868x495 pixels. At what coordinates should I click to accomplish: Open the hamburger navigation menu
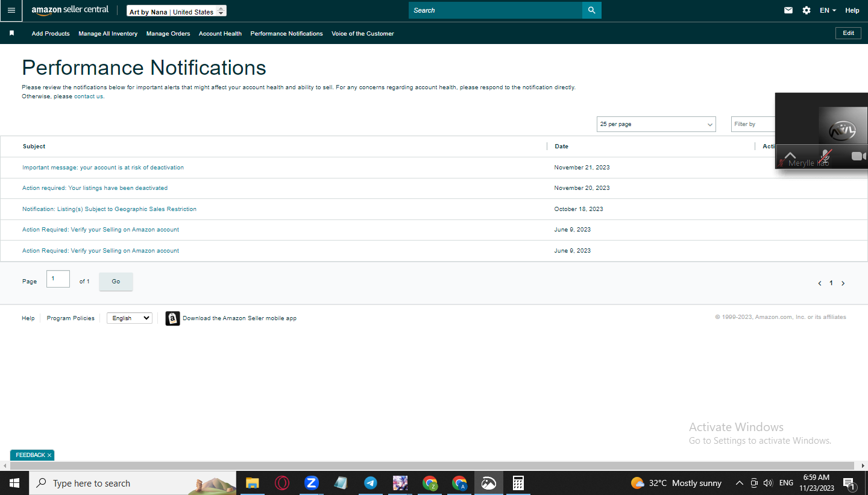11,10
